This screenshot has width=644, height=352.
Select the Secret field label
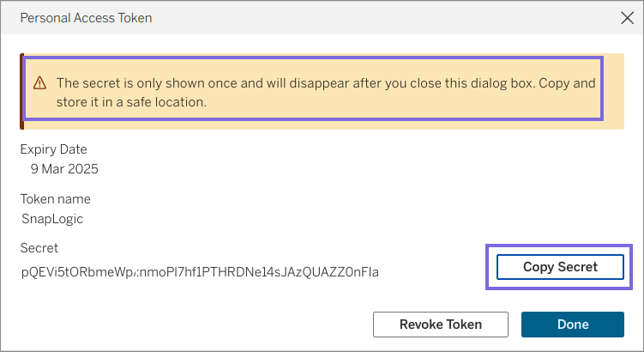pos(39,248)
